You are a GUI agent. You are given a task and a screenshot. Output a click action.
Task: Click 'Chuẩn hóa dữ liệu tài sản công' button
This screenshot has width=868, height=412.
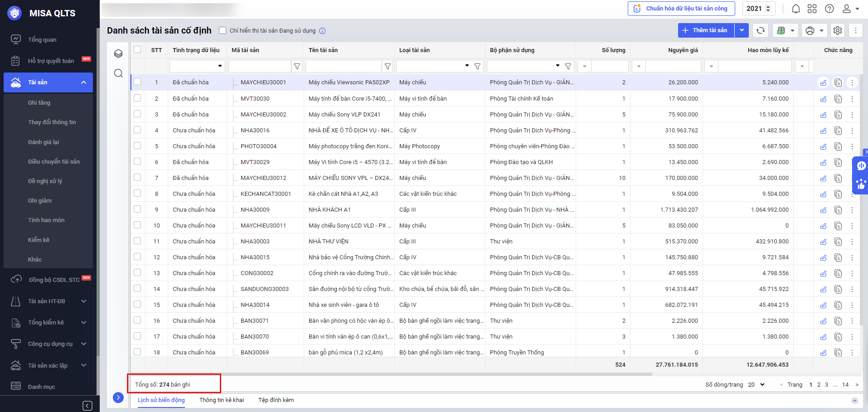[682, 9]
